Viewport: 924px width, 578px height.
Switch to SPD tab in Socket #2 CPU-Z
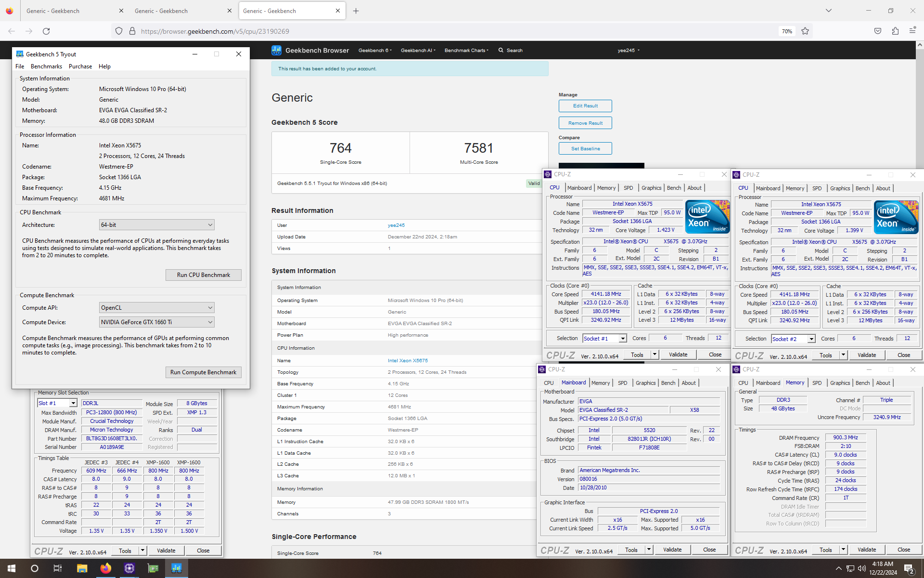817,188
